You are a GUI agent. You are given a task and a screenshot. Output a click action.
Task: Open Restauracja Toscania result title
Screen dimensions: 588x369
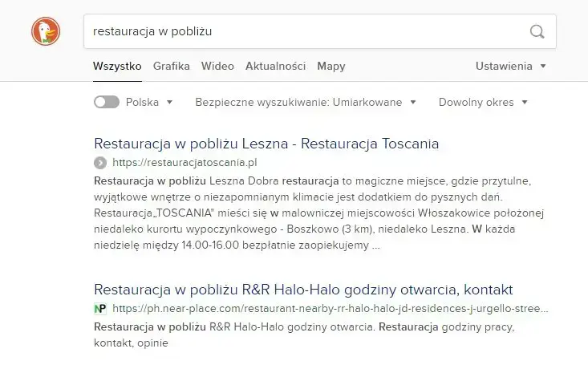266,144
